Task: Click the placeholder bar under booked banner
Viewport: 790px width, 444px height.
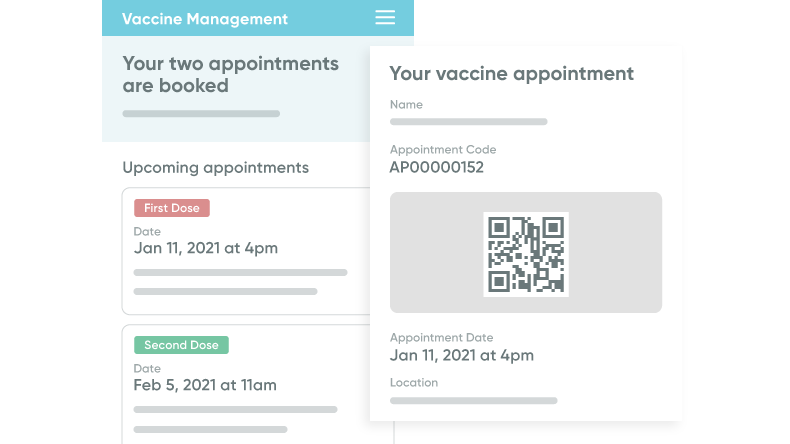Action: (x=201, y=114)
